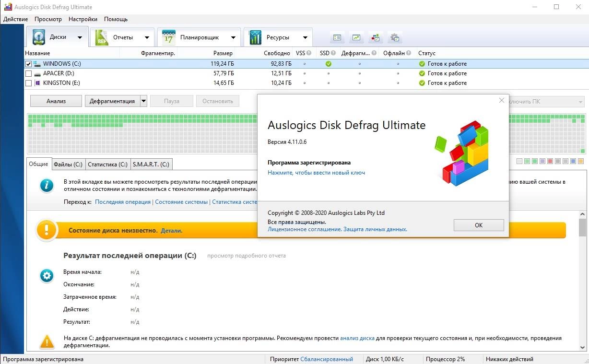Click the Дефрагментация button
Screen dimensions: 589x364
tap(112, 101)
